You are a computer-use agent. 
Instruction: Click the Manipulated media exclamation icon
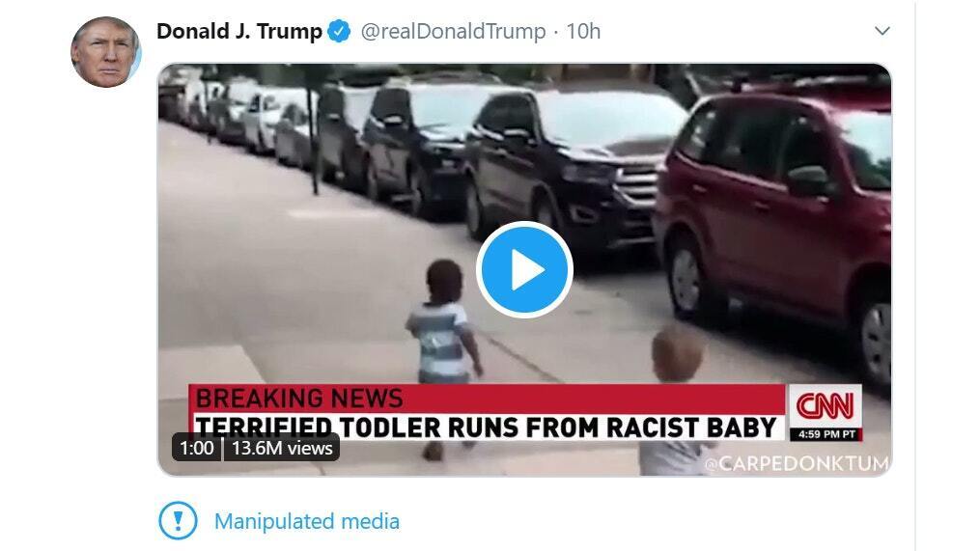[x=178, y=520]
